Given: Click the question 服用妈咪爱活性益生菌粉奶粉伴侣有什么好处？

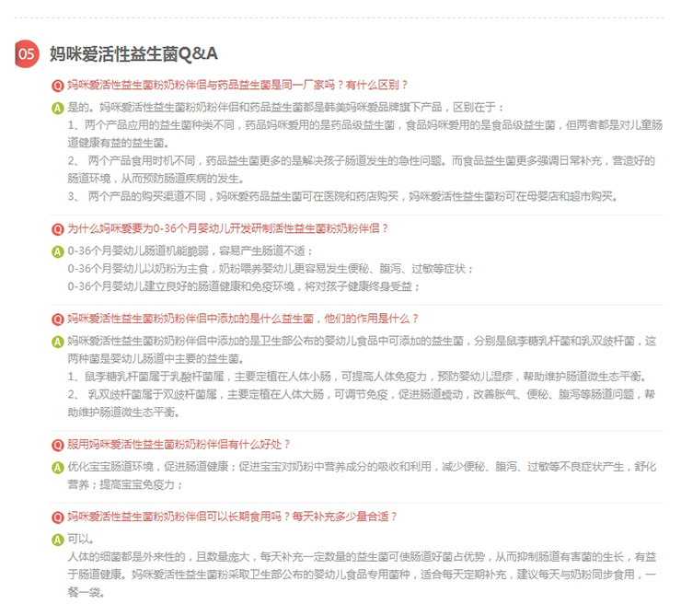Looking at the screenshot, I should tap(179, 445).
